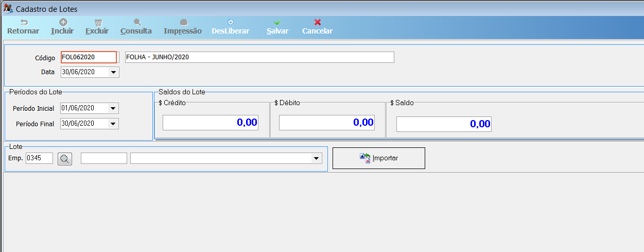644x252 pixels.
Task: Click the Período Inicial date 01/06/2020
Action: tap(78, 109)
